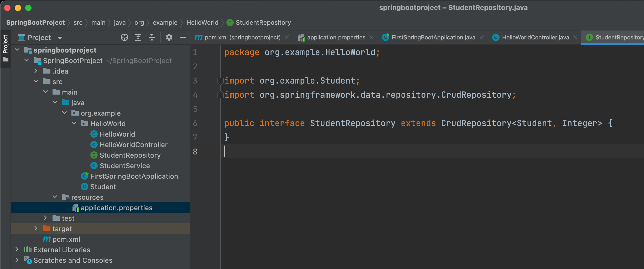Click the Maven icon next to pom.xml
Screen dimensions: 644x269
[x=47, y=239]
